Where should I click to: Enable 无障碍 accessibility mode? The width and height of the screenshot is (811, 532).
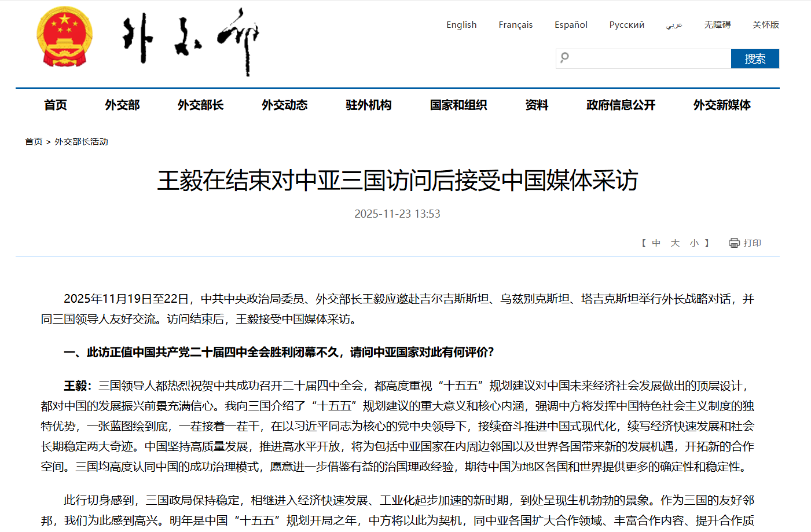point(717,25)
